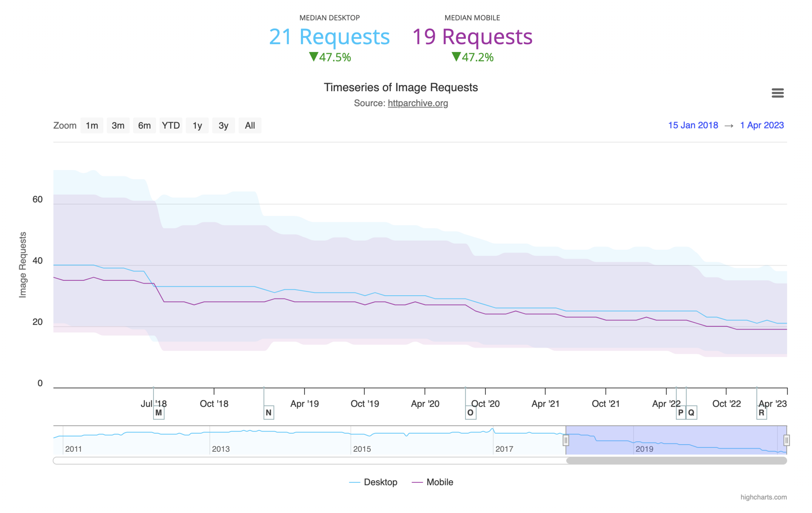Open httparchive.org source link
This screenshot has height=513, width=812.
coord(417,103)
